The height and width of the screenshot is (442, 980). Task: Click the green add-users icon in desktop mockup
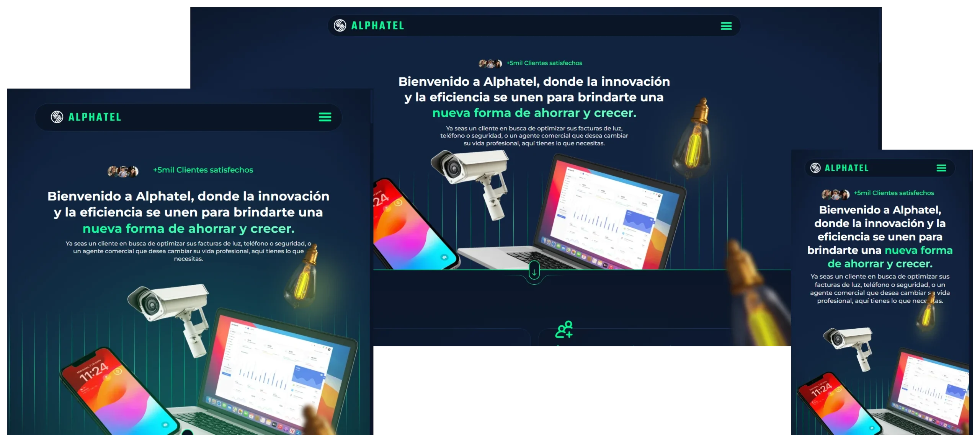click(564, 329)
